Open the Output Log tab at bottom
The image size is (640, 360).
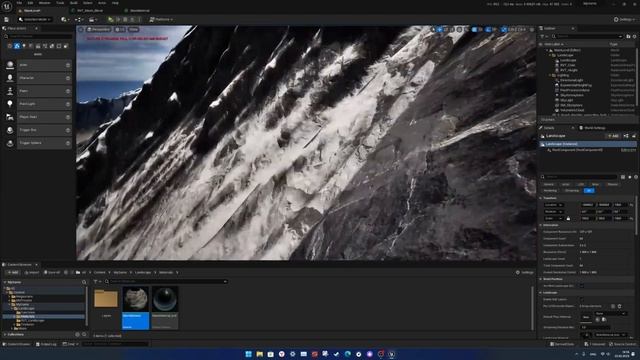[46, 344]
